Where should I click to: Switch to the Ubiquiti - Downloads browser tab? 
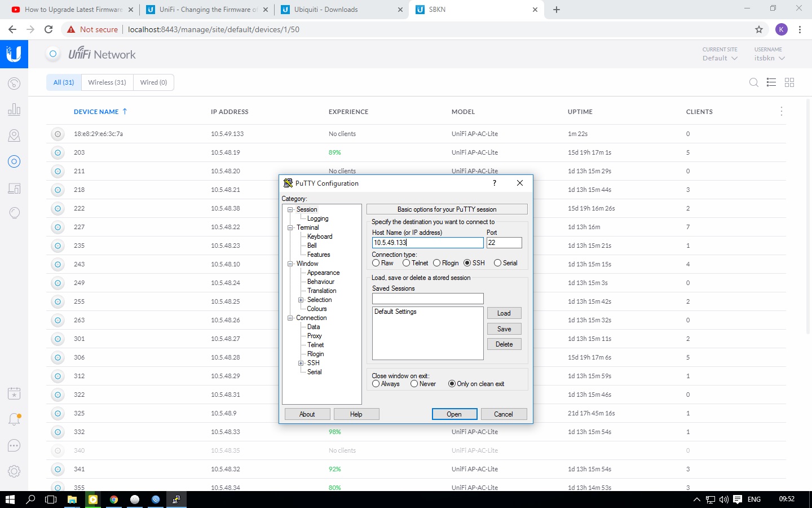point(341,10)
